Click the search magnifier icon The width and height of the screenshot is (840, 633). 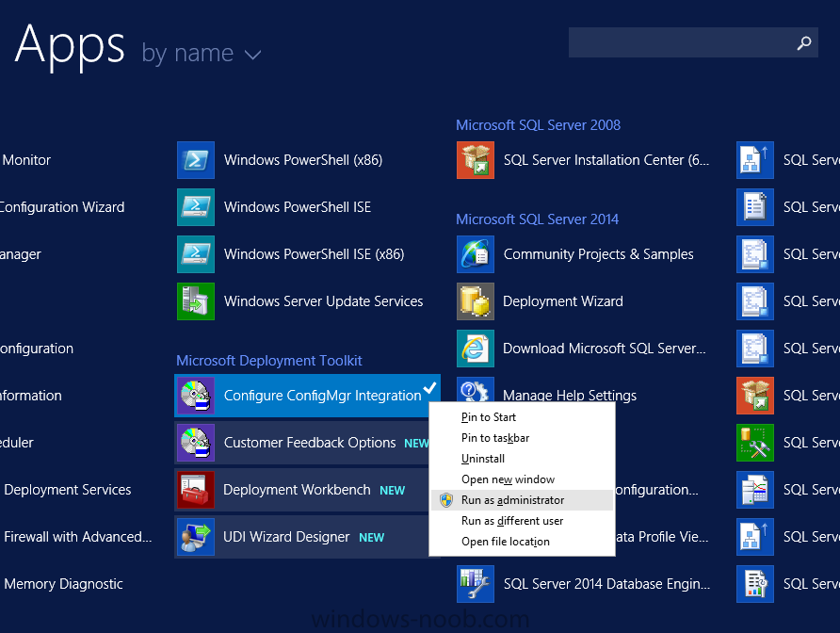pyautogui.click(x=803, y=43)
